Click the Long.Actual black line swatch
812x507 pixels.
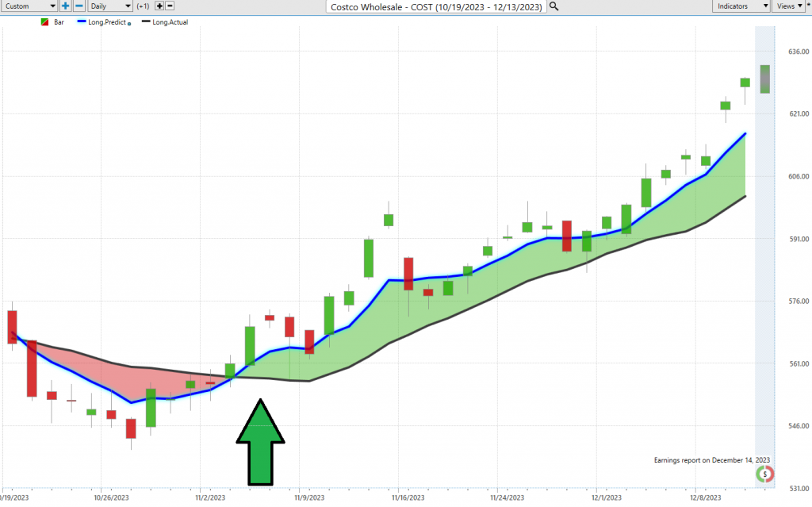(146, 21)
